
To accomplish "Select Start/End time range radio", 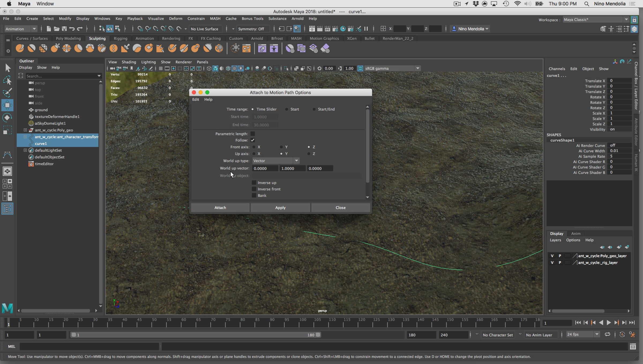I will point(314,109).
